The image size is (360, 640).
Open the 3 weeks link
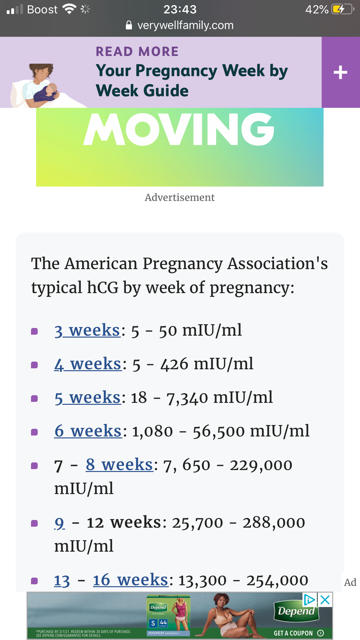(x=87, y=330)
